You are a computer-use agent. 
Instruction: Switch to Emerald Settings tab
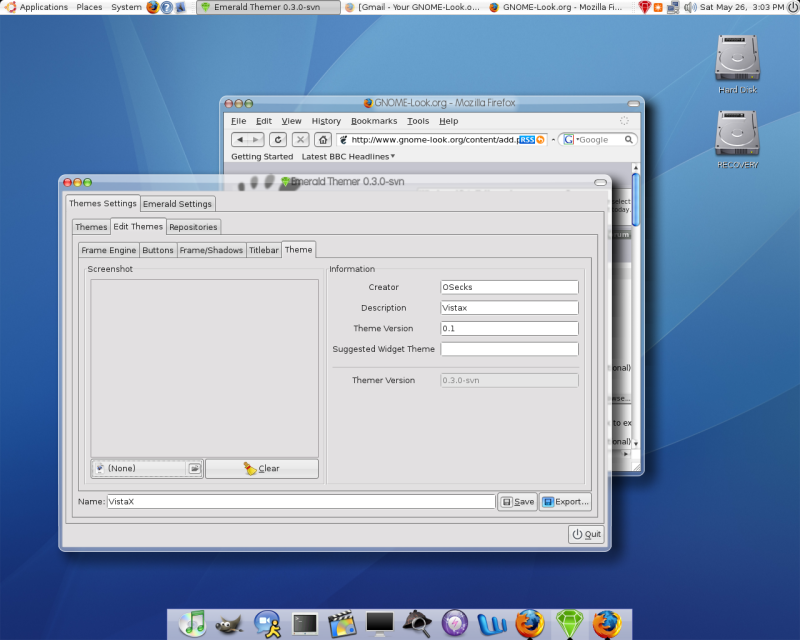tap(177, 204)
